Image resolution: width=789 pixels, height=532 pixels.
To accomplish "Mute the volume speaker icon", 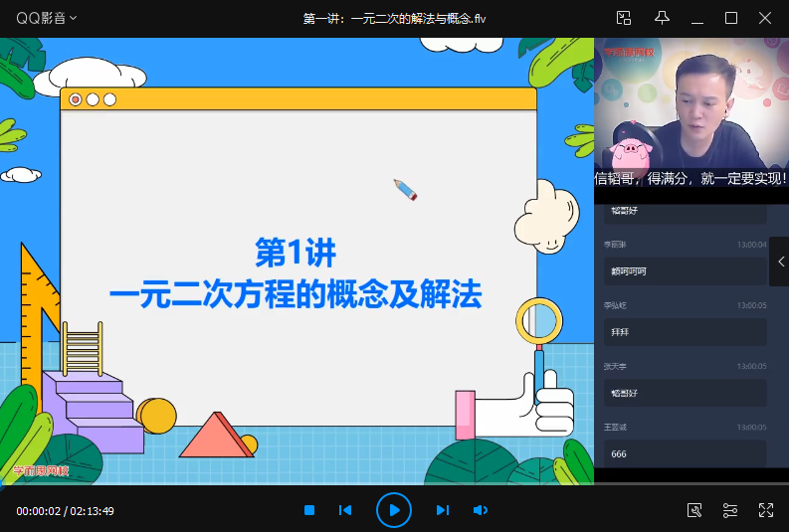I will [x=481, y=510].
